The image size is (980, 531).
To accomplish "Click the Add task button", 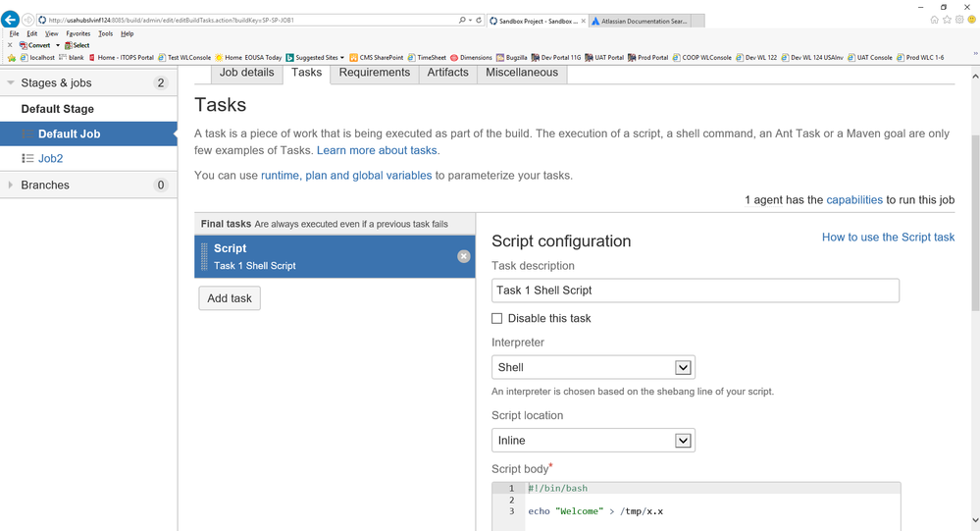I will (x=230, y=298).
